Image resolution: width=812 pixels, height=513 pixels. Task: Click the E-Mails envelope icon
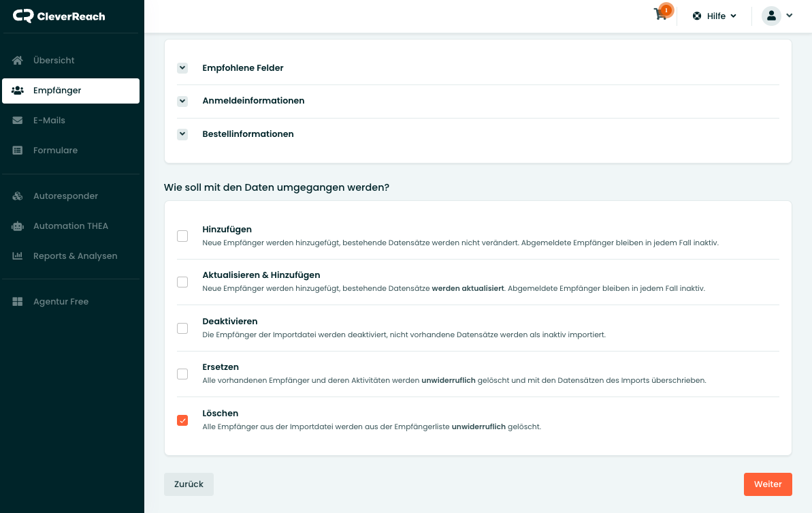click(18, 121)
